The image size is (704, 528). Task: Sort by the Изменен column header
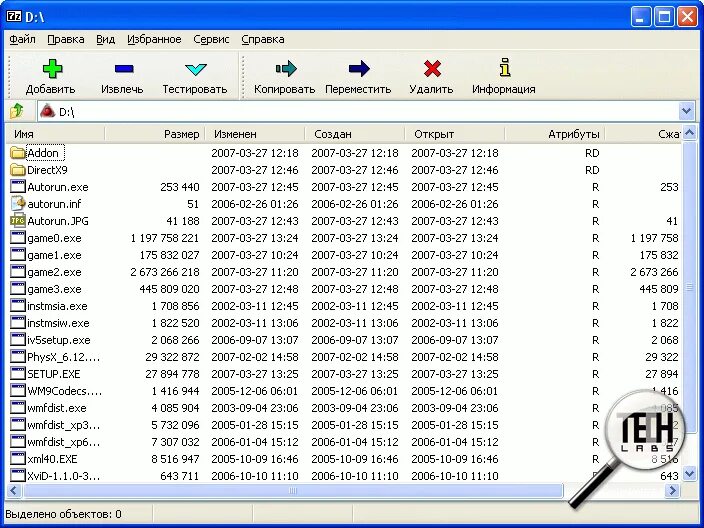255,134
